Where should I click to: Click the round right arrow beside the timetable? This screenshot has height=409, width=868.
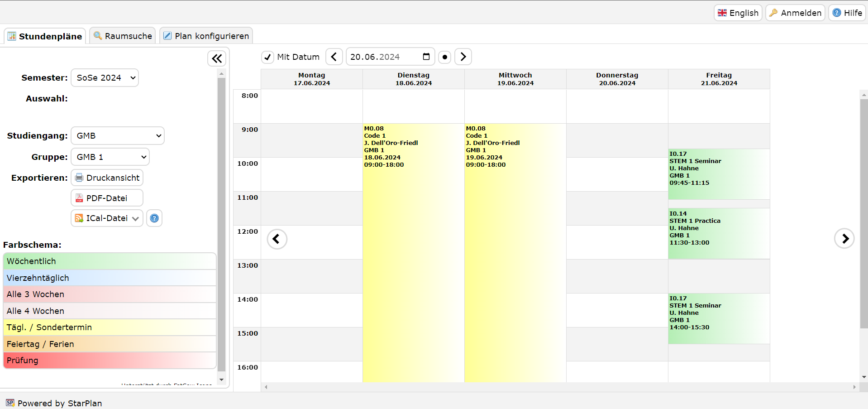(844, 239)
